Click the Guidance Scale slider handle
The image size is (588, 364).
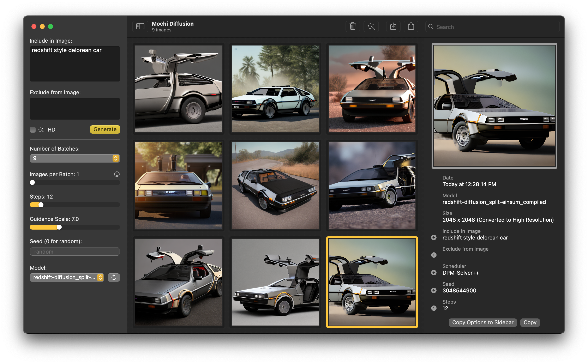pos(59,227)
